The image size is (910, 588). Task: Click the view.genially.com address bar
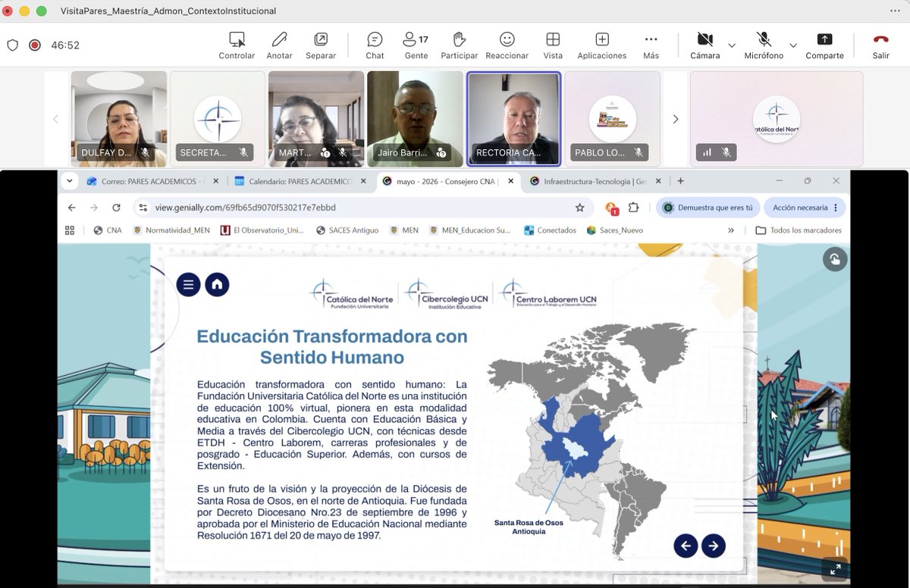[x=363, y=208]
